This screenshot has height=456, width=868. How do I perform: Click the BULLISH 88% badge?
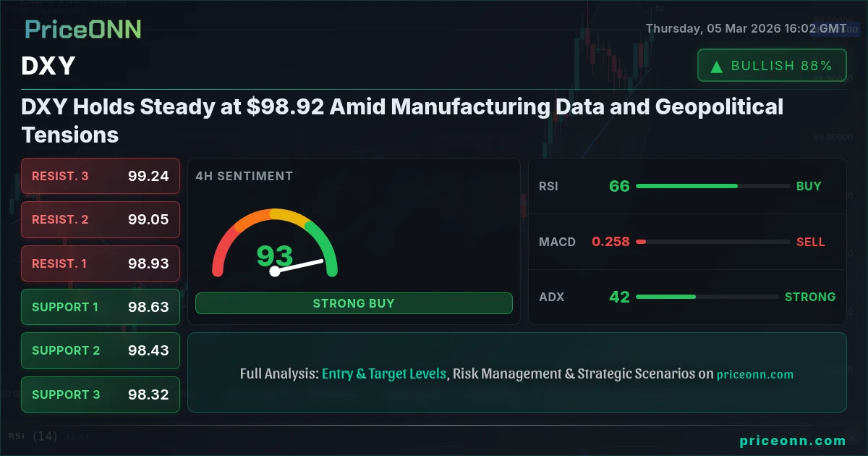tap(772, 66)
